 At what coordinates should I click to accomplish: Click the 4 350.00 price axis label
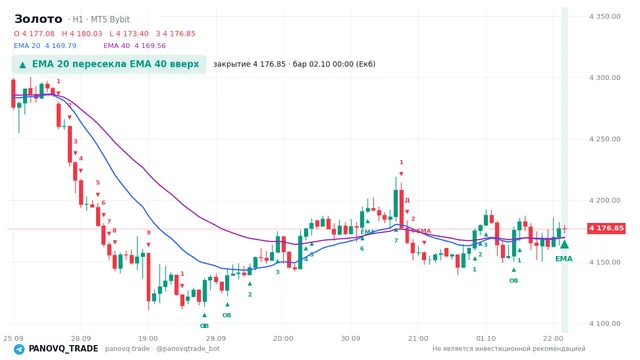[604, 16]
